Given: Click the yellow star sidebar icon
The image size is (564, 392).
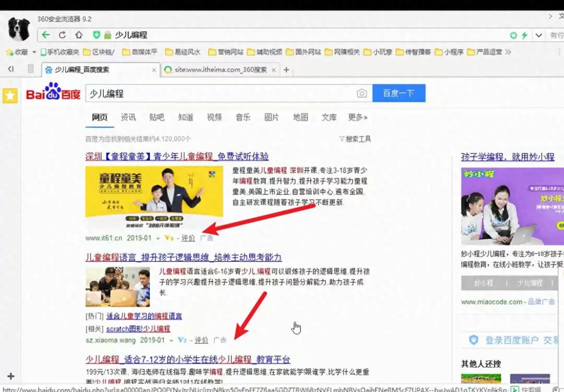Looking at the screenshot, I should click(x=10, y=96).
